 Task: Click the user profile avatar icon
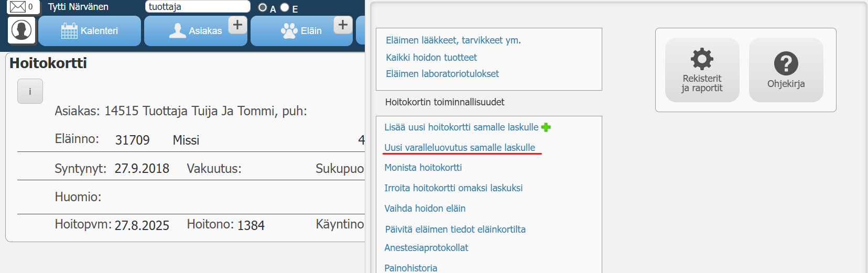(21, 30)
